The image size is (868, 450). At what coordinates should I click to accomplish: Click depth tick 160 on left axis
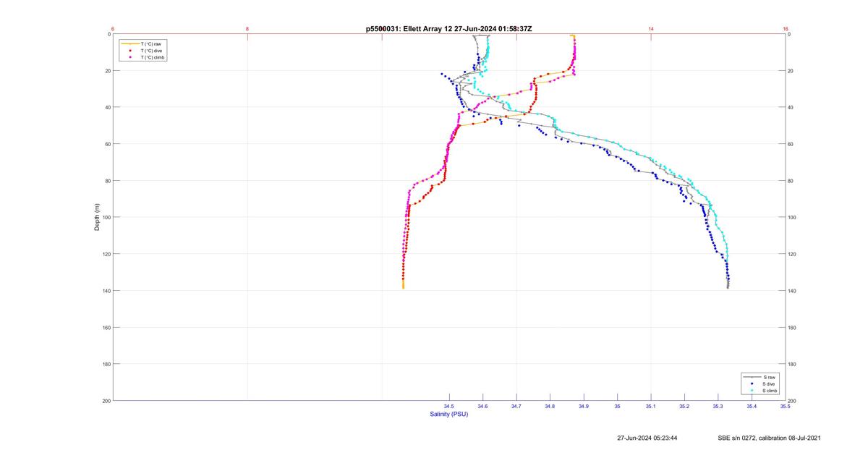(x=106, y=327)
